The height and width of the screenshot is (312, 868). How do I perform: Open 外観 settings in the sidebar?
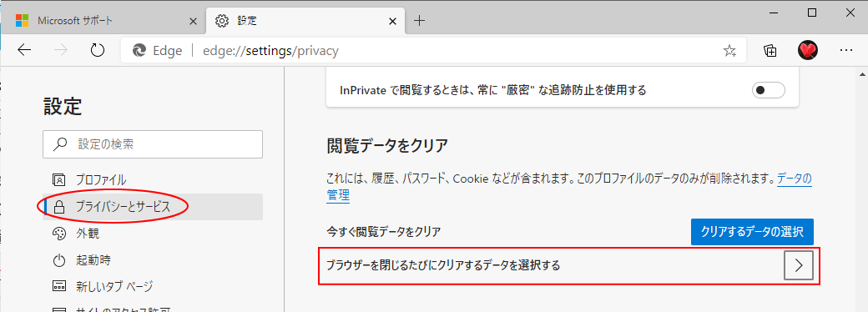[152, 234]
